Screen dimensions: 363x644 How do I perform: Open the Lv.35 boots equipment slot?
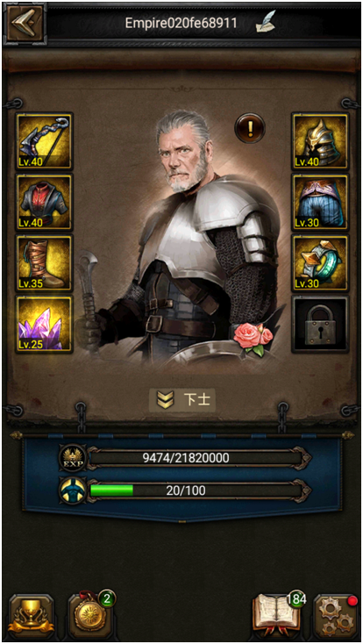[x=45, y=263]
